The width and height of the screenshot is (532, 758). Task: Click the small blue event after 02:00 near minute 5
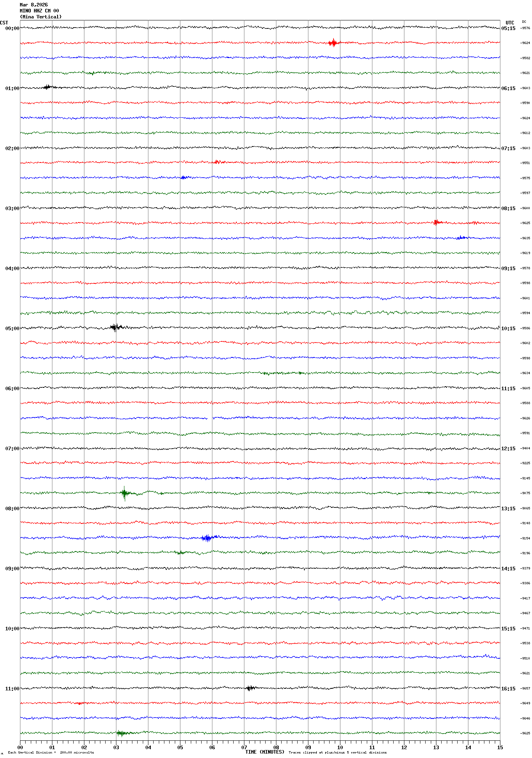tap(184, 177)
